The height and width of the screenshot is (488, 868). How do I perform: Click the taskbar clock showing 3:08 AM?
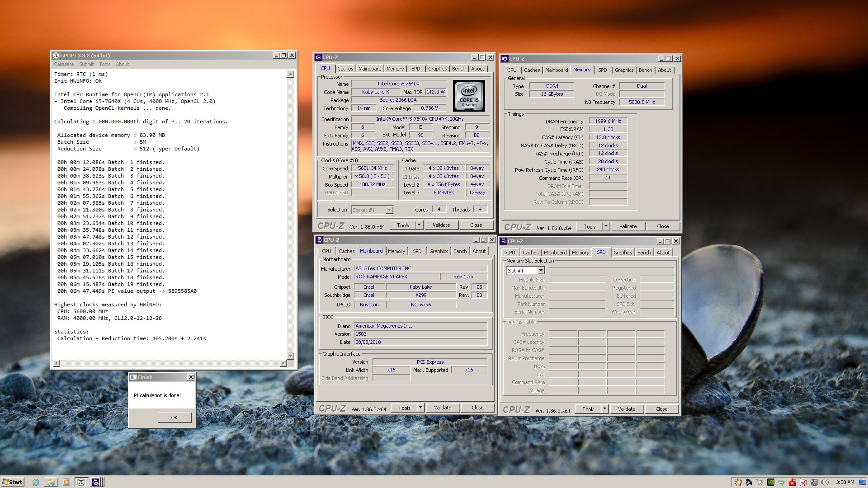tap(845, 482)
